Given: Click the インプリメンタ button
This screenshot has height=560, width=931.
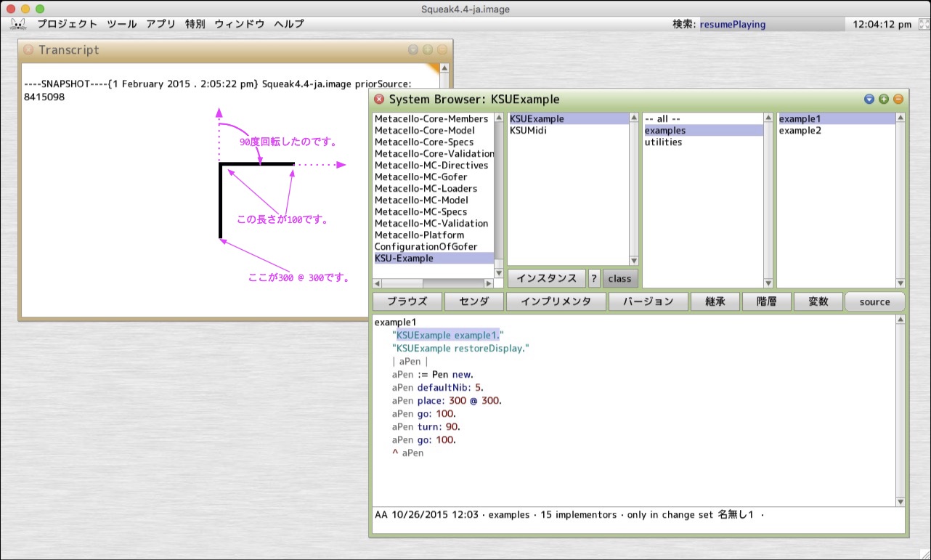Looking at the screenshot, I should [556, 302].
